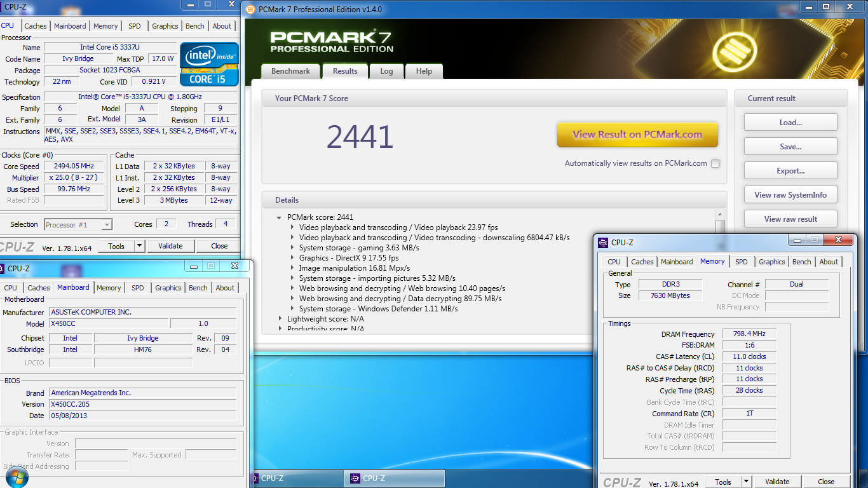This screenshot has height=488, width=868.
Task: Click Command Rate 1T value
Action: point(749,414)
